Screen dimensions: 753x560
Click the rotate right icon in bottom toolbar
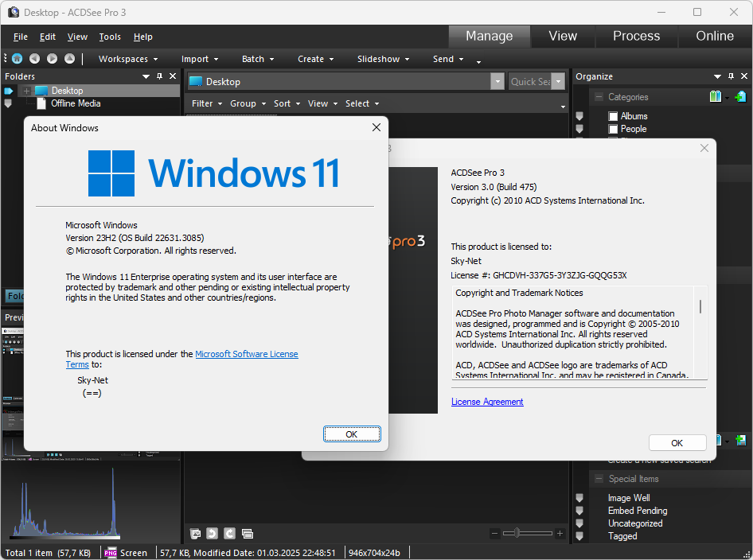(x=229, y=533)
